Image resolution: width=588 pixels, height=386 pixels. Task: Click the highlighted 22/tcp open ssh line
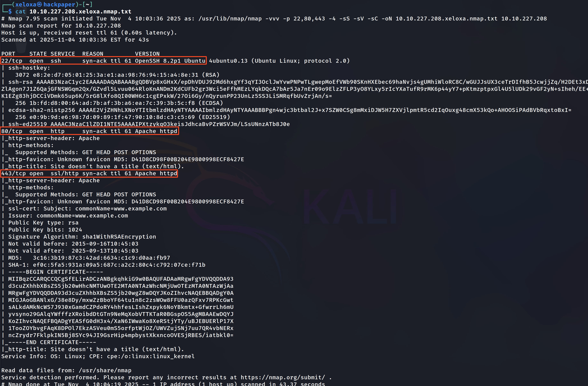click(103, 61)
